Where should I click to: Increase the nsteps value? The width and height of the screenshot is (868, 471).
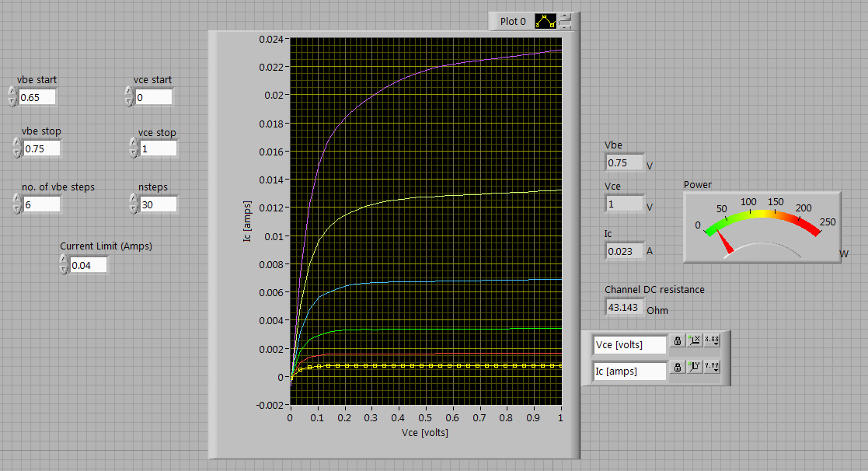(134, 199)
